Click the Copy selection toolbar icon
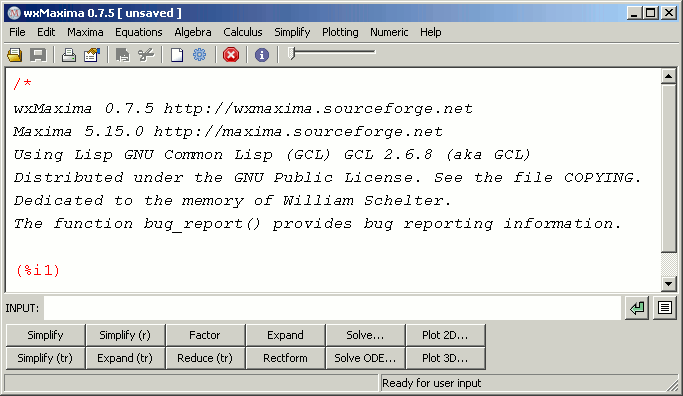Image resolution: width=683 pixels, height=396 pixels. (122, 55)
